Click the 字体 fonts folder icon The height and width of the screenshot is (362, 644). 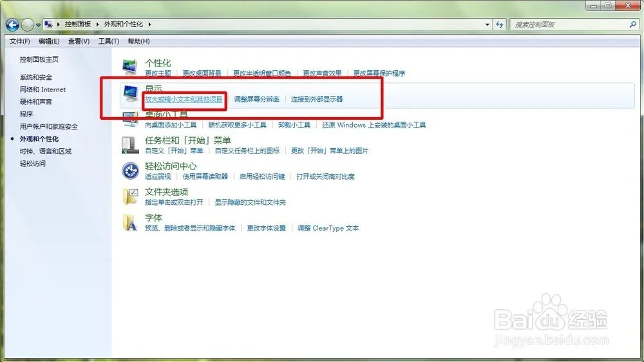(130, 222)
